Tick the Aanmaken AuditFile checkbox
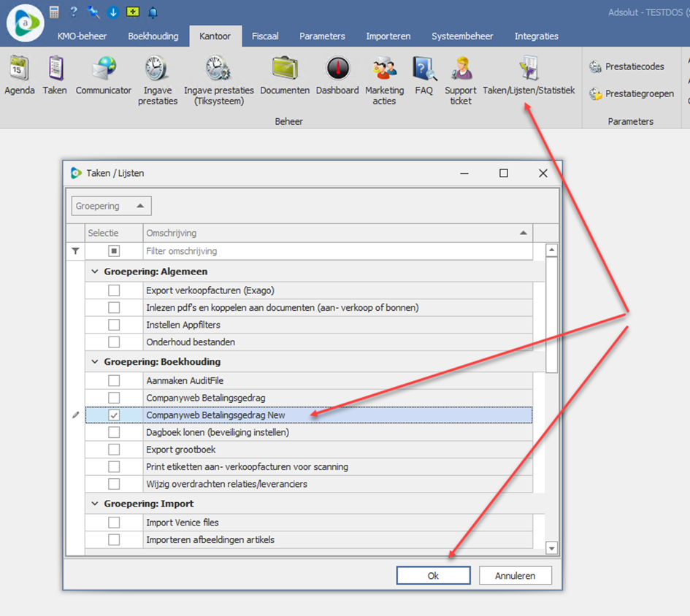This screenshot has height=616, width=690. [x=114, y=380]
